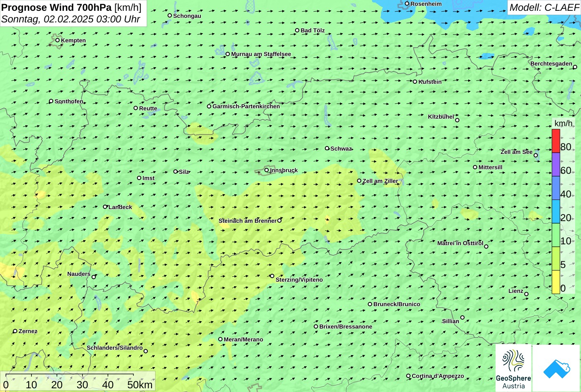Click the Bad Tölz marker

pyautogui.click(x=297, y=30)
